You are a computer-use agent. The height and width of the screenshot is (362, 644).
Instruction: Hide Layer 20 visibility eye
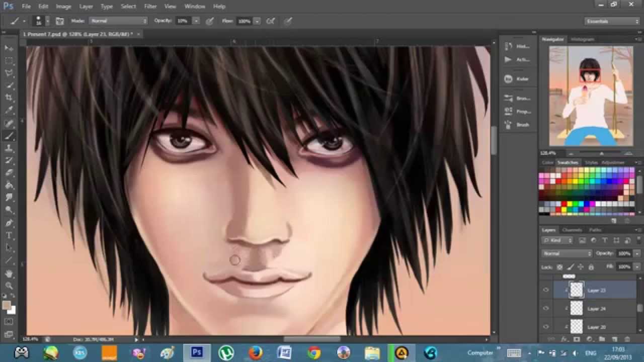pyautogui.click(x=546, y=326)
